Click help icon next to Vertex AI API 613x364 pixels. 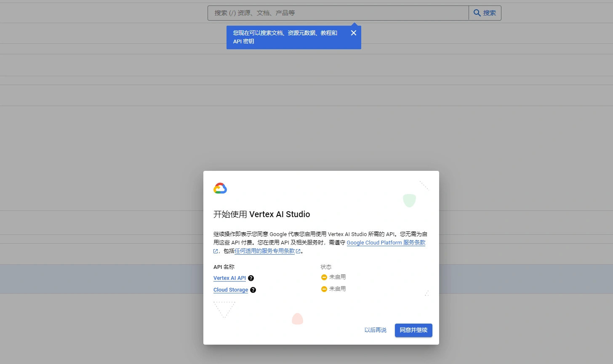point(251,278)
